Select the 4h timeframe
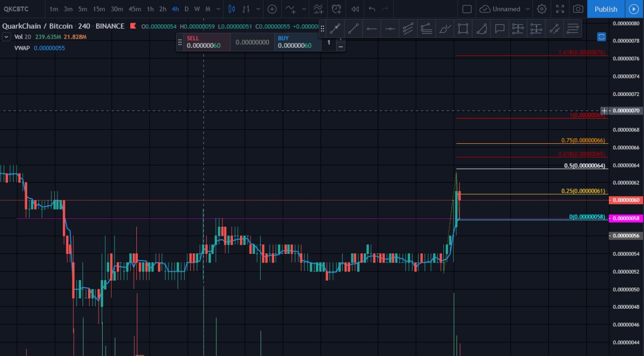644x356 pixels. (x=175, y=9)
